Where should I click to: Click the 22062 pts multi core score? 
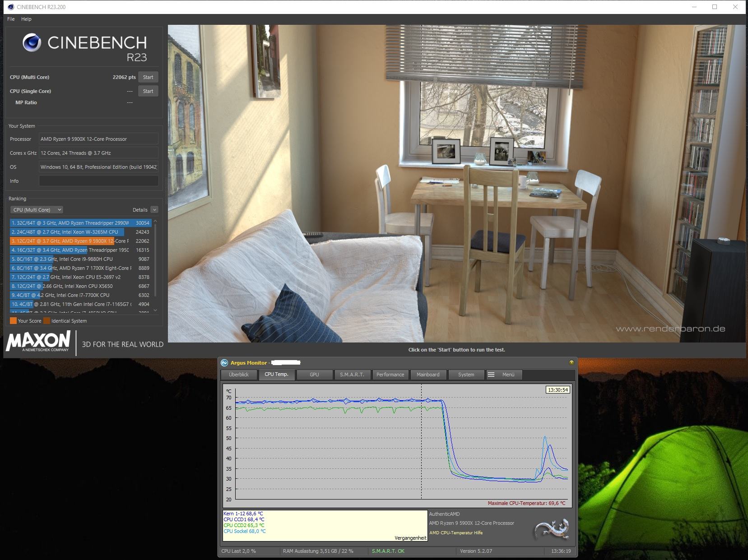point(124,77)
